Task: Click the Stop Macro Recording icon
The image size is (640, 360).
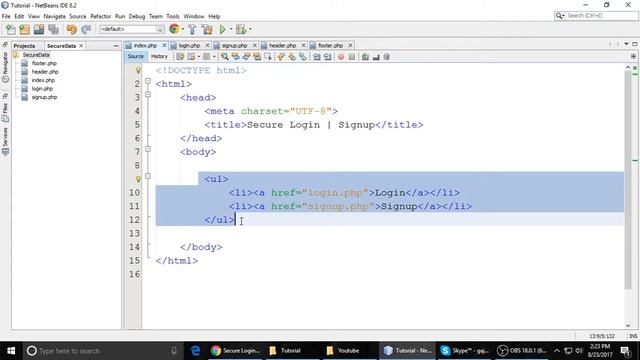Action: 352,57
